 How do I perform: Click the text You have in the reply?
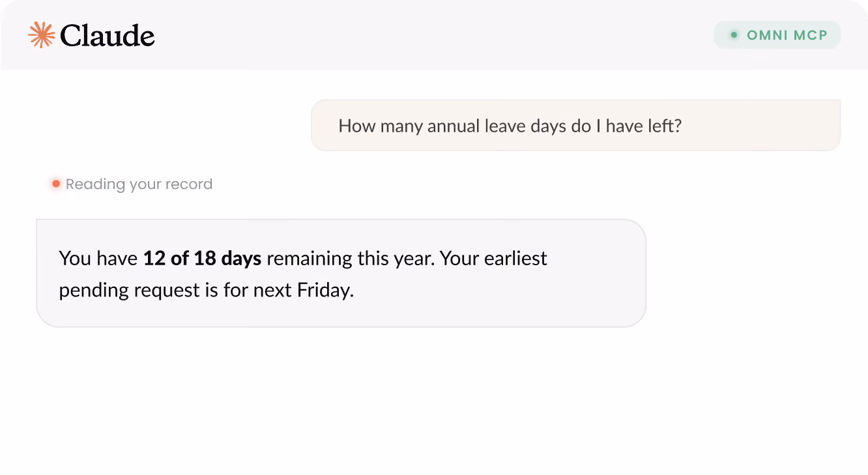point(98,258)
